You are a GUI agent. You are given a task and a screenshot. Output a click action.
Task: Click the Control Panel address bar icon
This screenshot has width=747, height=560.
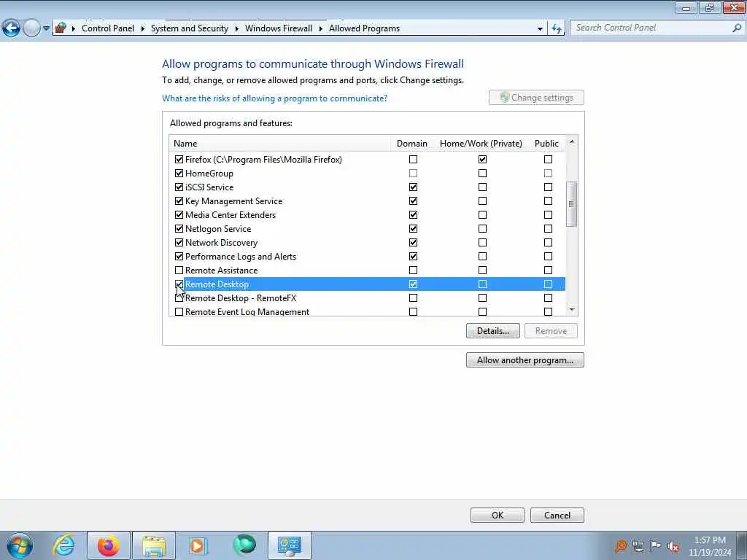[61, 28]
